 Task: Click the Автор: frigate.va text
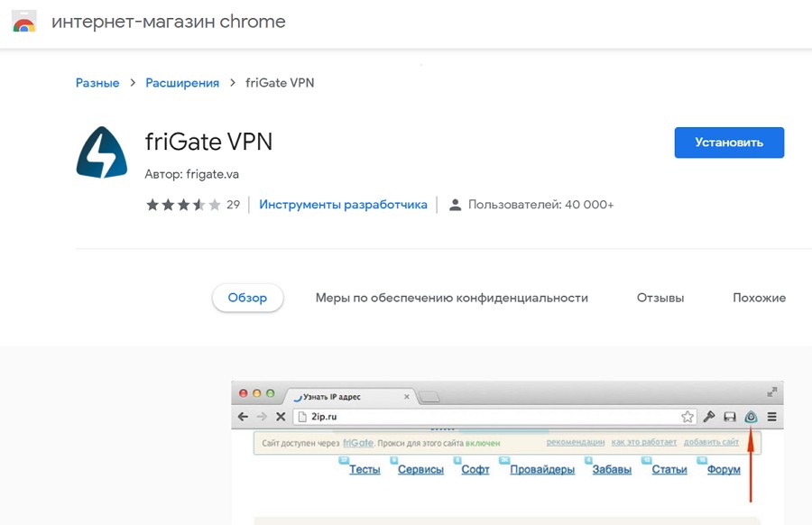(x=191, y=174)
